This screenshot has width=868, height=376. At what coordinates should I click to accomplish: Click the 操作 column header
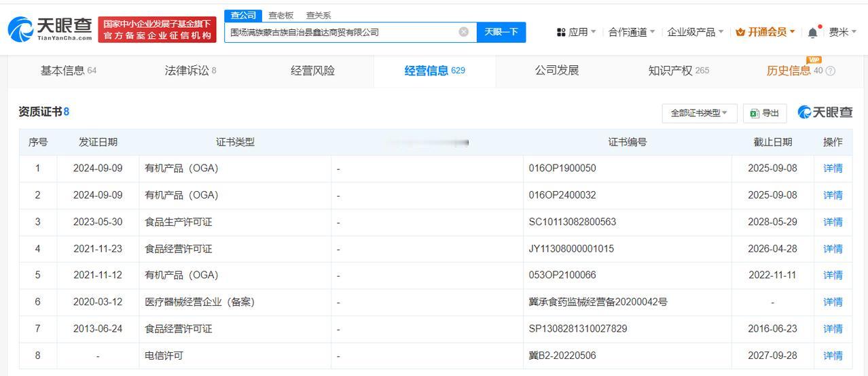coord(833,142)
